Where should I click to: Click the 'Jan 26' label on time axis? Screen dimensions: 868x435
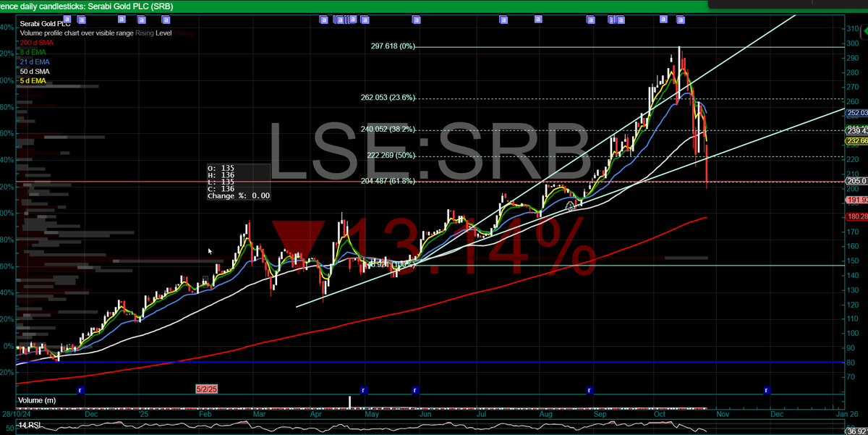coord(847,415)
